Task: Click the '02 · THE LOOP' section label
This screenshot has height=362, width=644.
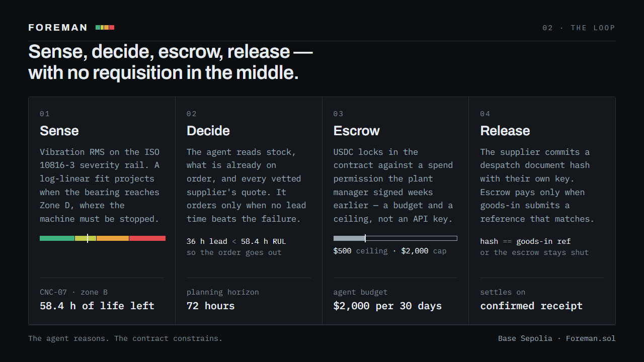Action: [579, 28]
